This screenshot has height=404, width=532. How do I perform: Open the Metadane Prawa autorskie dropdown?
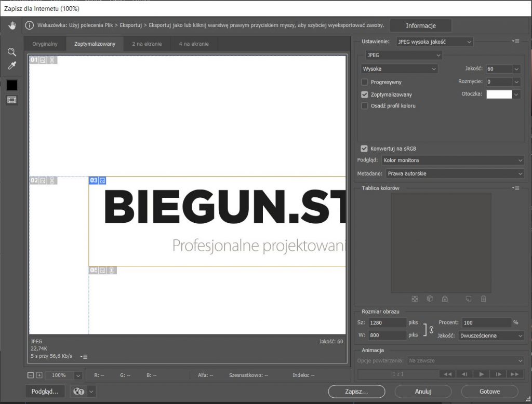click(455, 173)
